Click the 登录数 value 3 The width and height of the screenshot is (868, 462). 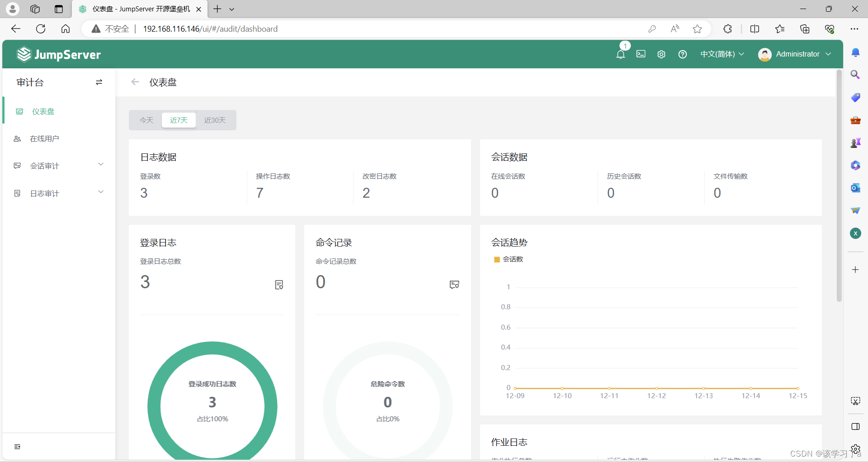click(144, 193)
